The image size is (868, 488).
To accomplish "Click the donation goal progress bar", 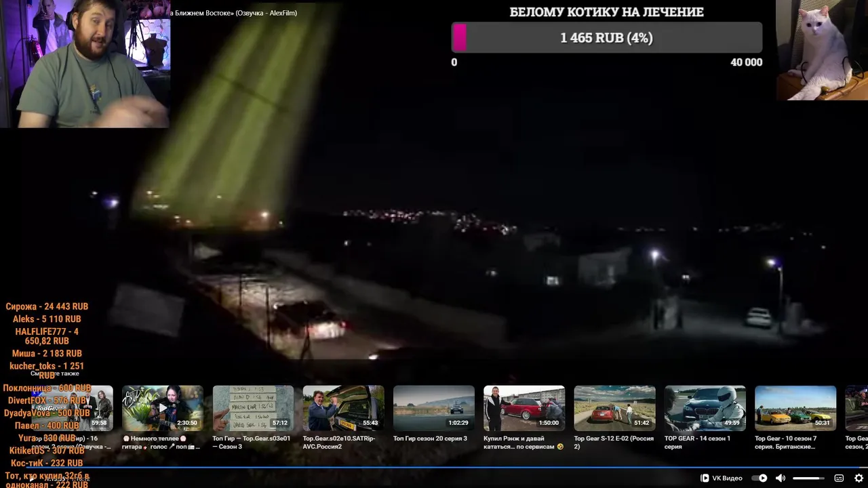I will [x=607, y=38].
